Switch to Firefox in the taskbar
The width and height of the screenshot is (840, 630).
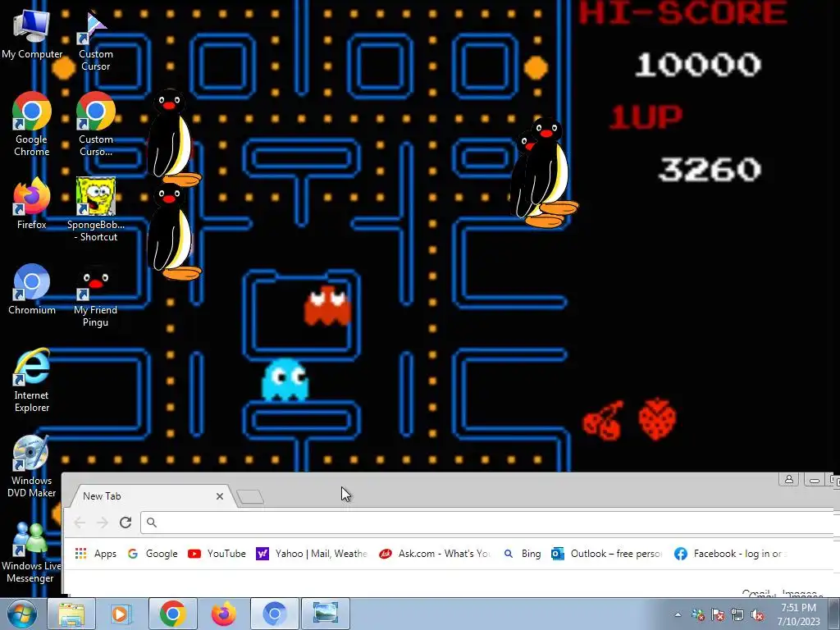223,614
